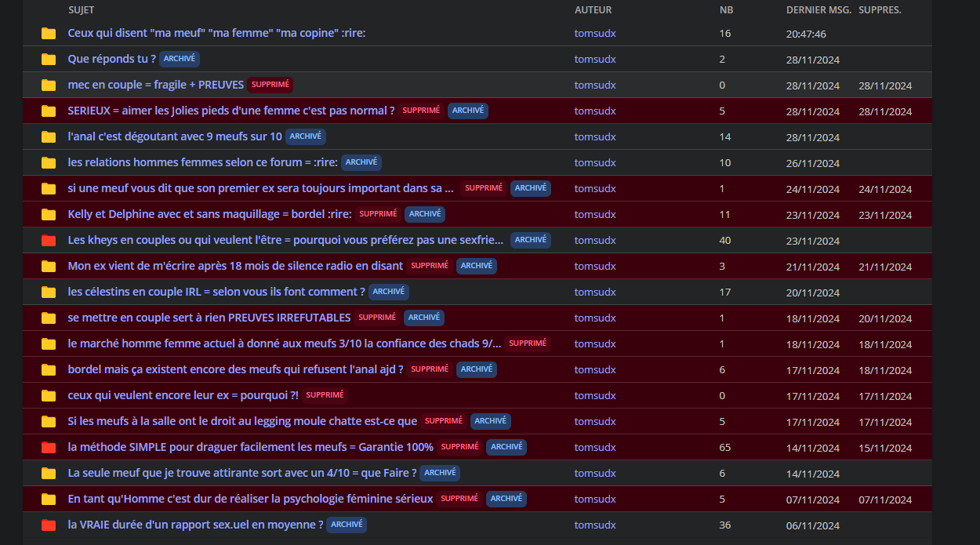Open topic 'En tant qu'Homme c'est dur de réaliser'
The height and width of the screenshot is (545, 980).
pyautogui.click(x=251, y=499)
